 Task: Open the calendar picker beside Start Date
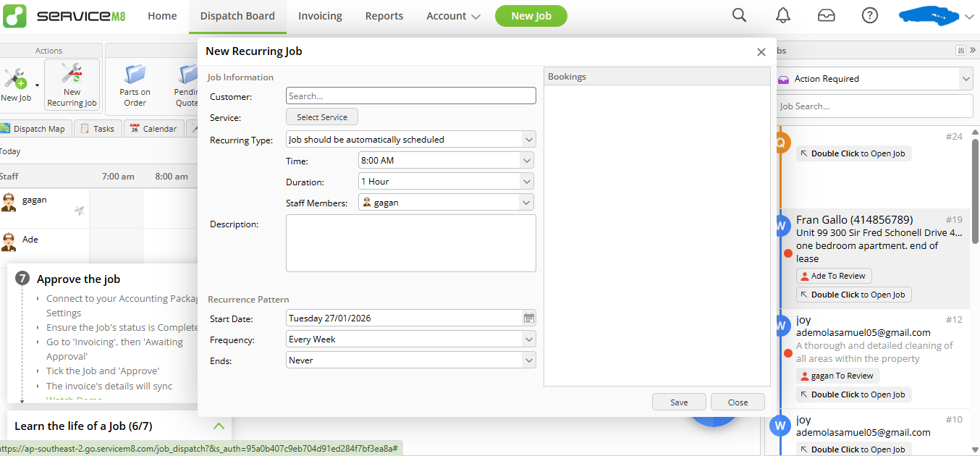(528, 318)
